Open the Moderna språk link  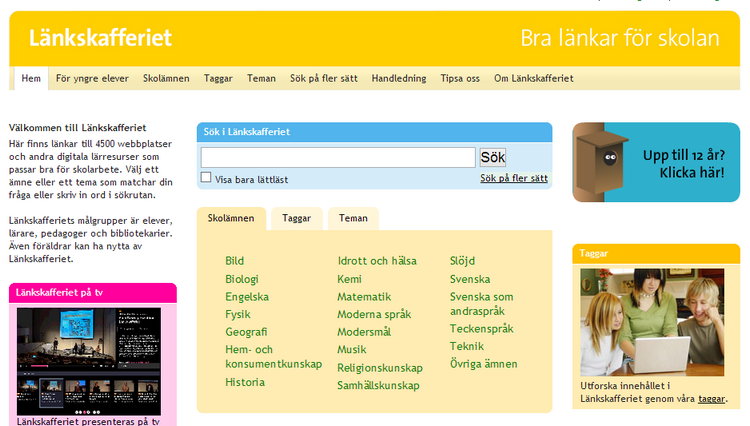pos(374,315)
